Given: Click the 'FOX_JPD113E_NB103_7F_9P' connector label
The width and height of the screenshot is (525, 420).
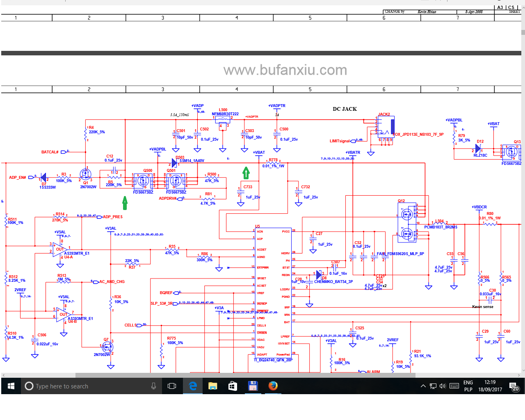Looking at the screenshot, I should [x=418, y=135].
